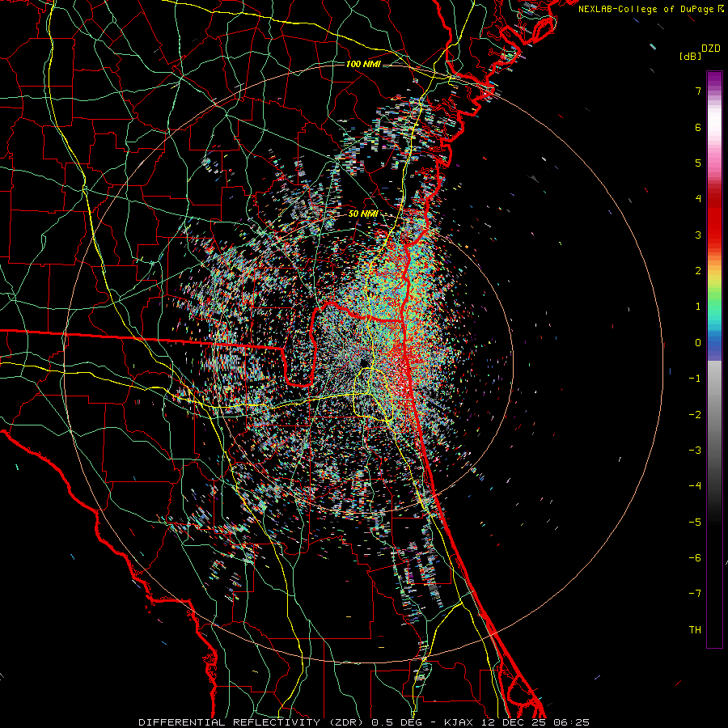Click the [dB] units label
This screenshot has height=728, width=728.
[689, 56]
